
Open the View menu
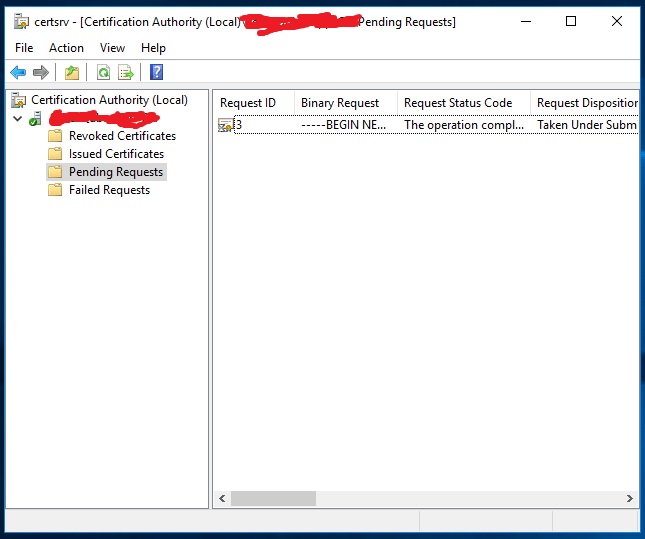(x=112, y=48)
